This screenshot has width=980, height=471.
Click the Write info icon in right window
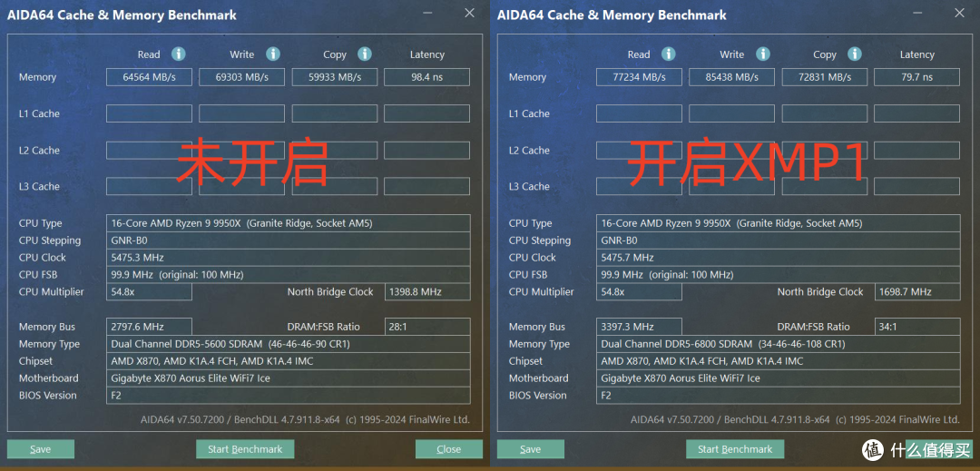762,54
